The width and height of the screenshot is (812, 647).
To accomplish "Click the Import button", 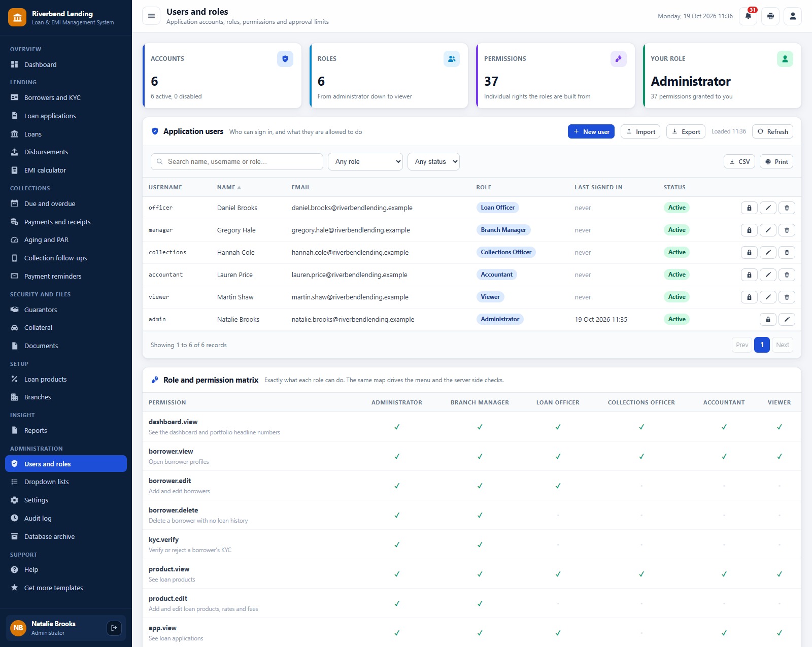I will coord(640,131).
